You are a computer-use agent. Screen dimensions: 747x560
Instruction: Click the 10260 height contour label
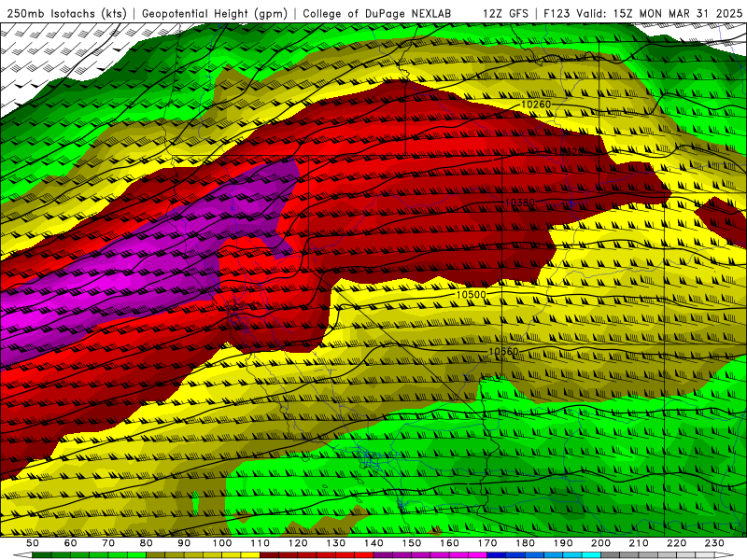point(536,105)
